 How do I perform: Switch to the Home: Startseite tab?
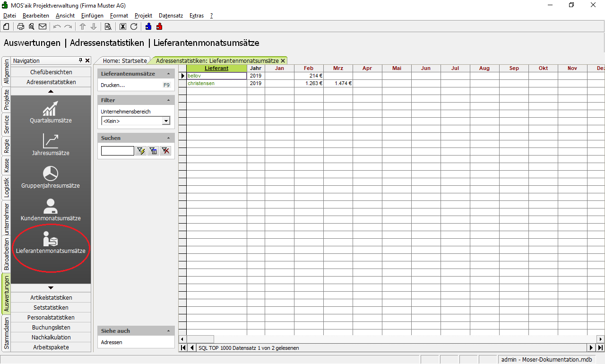pos(125,61)
